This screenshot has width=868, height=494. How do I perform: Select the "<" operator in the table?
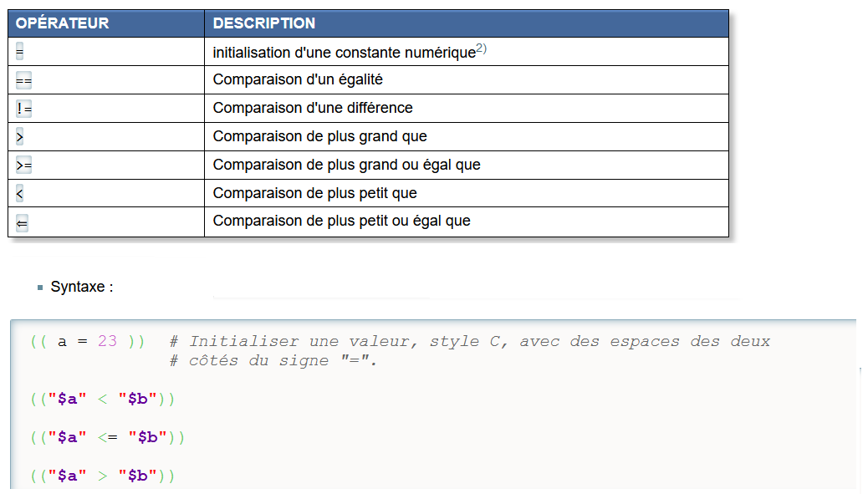click(x=19, y=194)
